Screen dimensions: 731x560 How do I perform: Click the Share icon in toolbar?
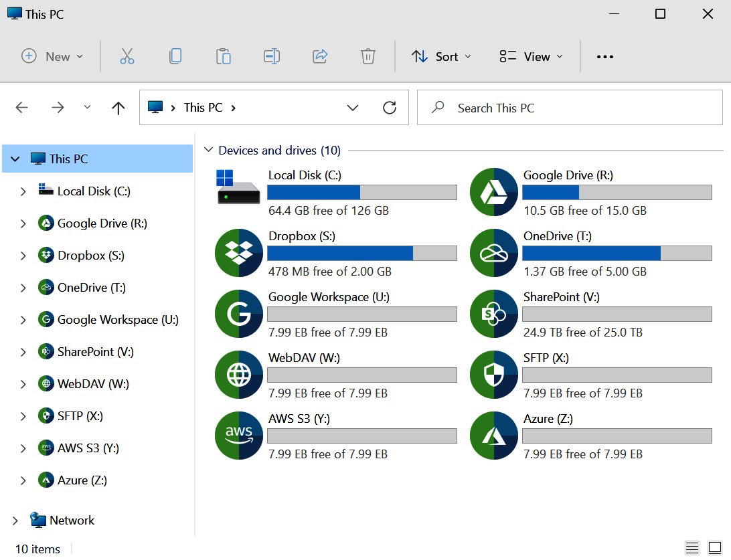click(x=320, y=56)
